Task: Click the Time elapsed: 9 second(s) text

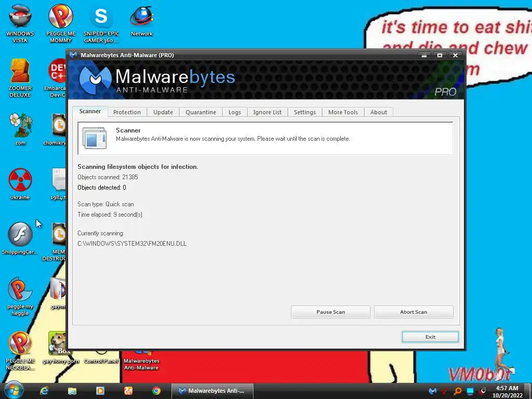Action: [x=110, y=215]
